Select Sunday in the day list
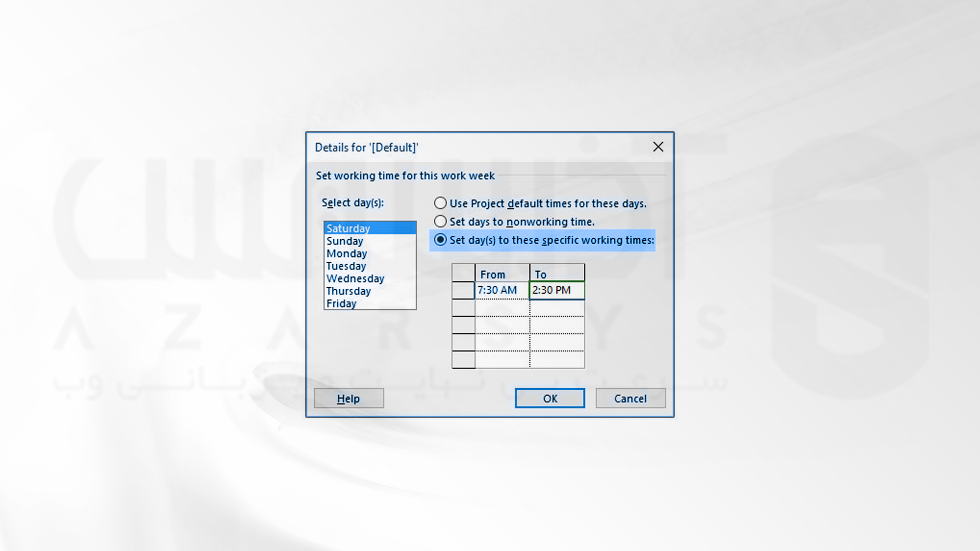Screen dimensions: 980x551 tap(370, 241)
